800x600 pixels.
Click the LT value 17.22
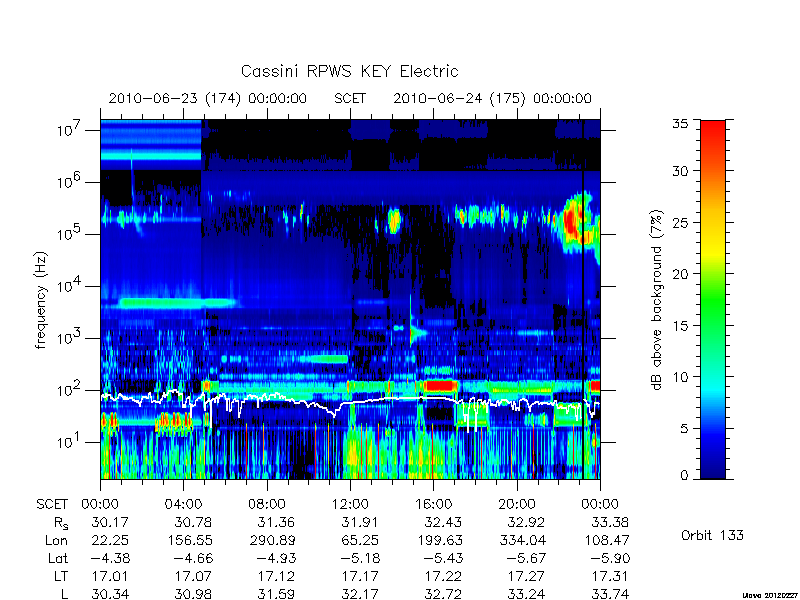click(443, 577)
